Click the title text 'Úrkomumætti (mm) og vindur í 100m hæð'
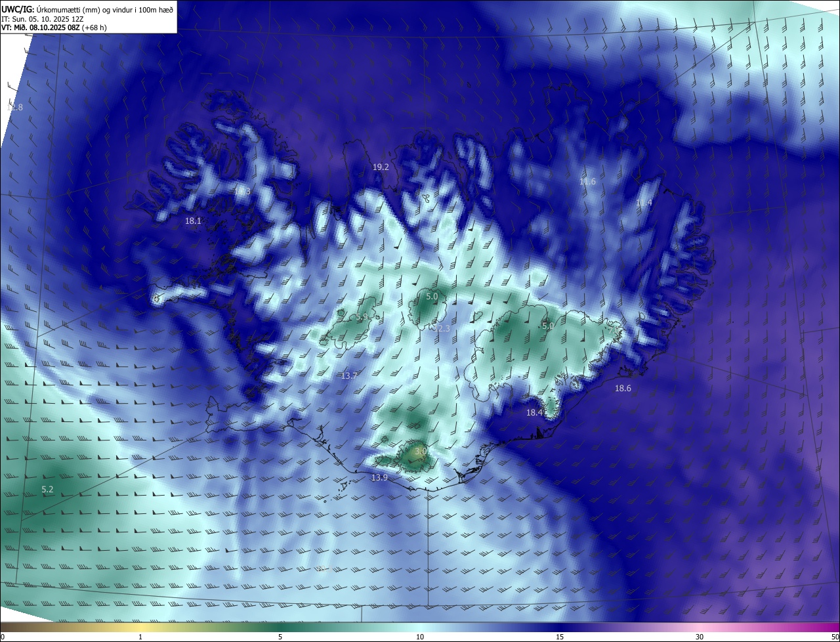Screen dimensions: 840x642 point(105,9)
